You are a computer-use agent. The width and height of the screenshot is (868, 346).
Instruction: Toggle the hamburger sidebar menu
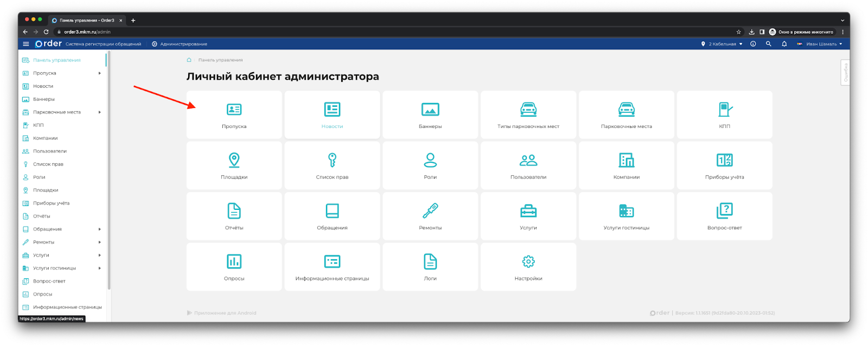[25, 44]
